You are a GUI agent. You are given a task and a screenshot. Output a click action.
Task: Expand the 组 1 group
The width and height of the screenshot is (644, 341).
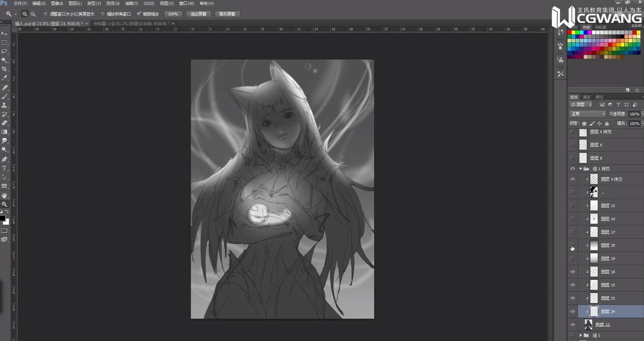pos(581,335)
